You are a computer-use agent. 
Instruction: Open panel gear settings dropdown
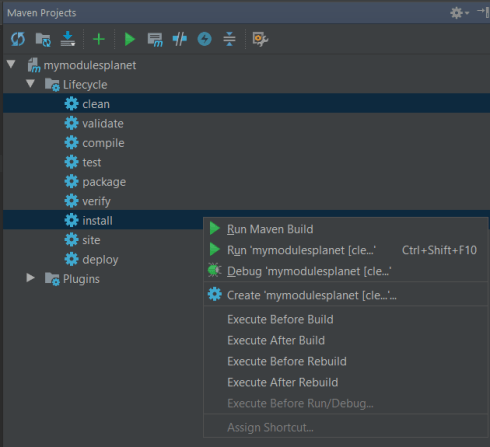(x=459, y=13)
